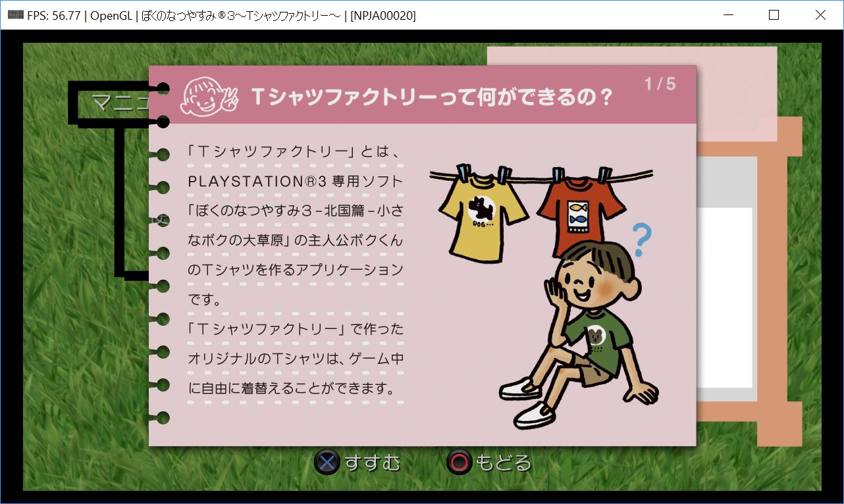The height and width of the screenshot is (504, 844).
Task: Click the PLAYSTATION®3 専用ソフト text line
Action: [x=295, y=182]
